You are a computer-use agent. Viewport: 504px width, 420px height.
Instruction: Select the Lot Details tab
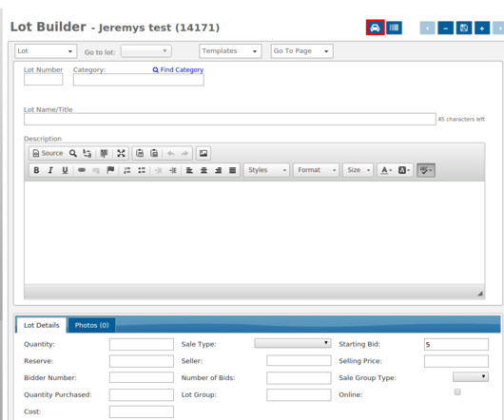pos(42,325)
